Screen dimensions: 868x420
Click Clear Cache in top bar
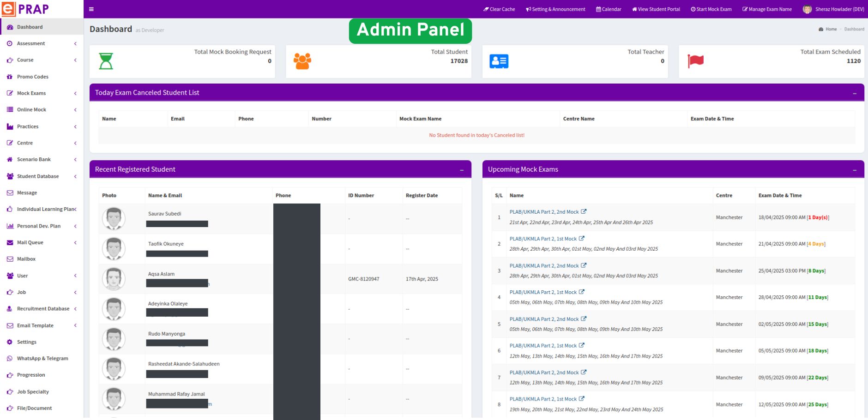(x=499, y=9)
